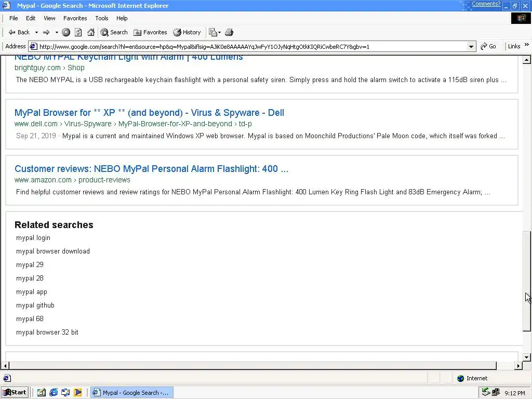Click the Internet security zone status indicator
The height and width of the screenshot is (399, 532).
[472, 378]
